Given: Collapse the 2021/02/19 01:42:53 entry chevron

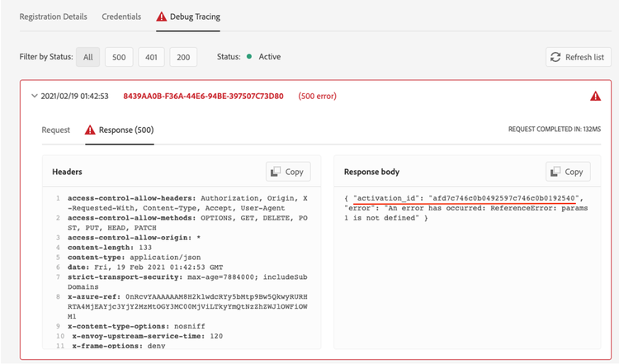Looking at the screenshot, I should (34, 96).
